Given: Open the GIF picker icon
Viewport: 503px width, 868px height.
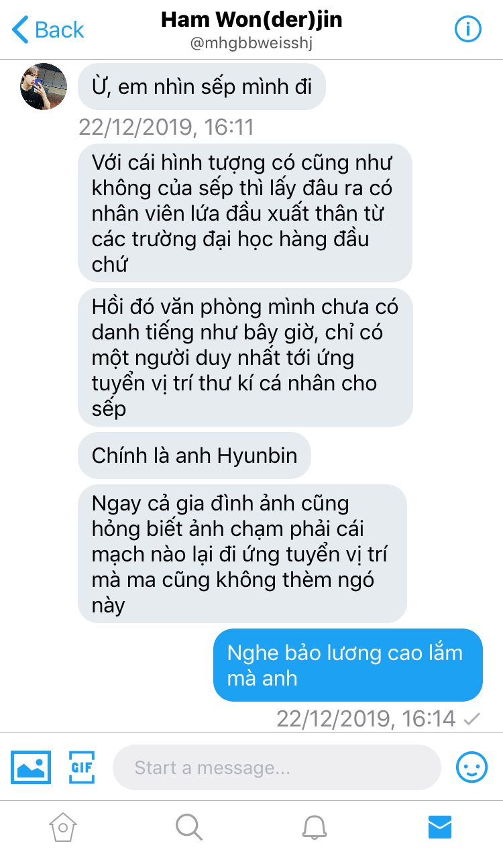Looking at the screenshot, I should point(82,767).
